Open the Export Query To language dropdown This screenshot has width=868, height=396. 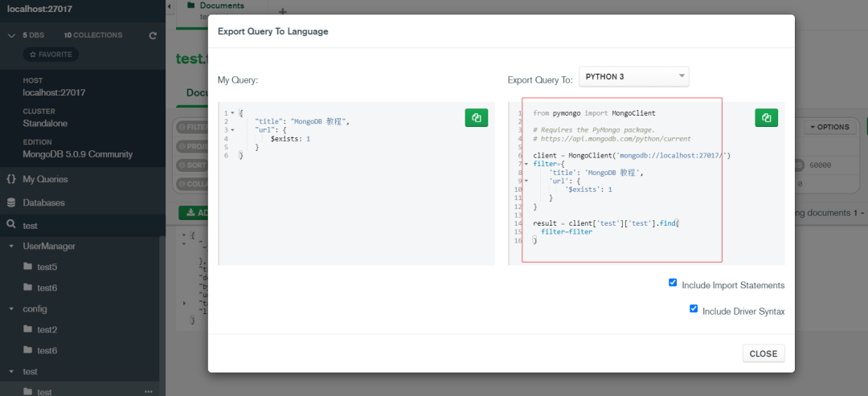[x=633, y=77]
